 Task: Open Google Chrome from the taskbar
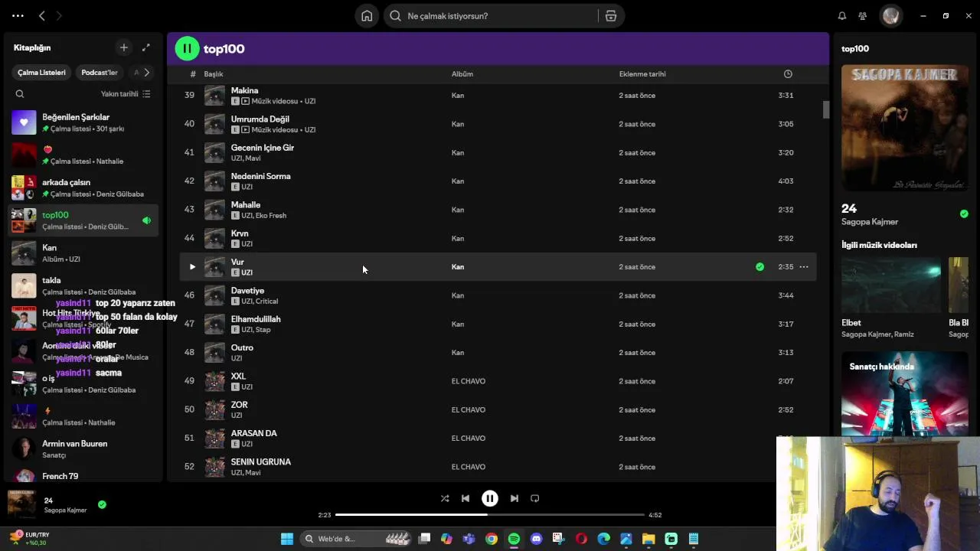point(492,539)
